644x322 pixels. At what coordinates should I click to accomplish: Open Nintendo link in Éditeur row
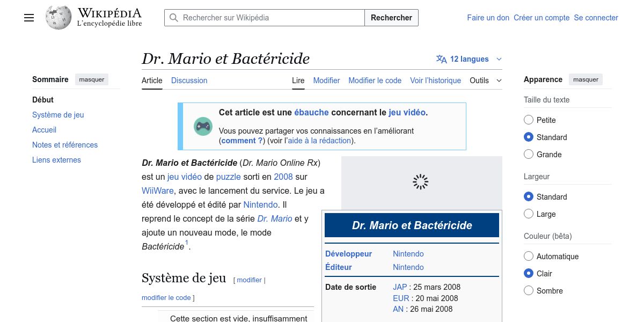[408, 267]
